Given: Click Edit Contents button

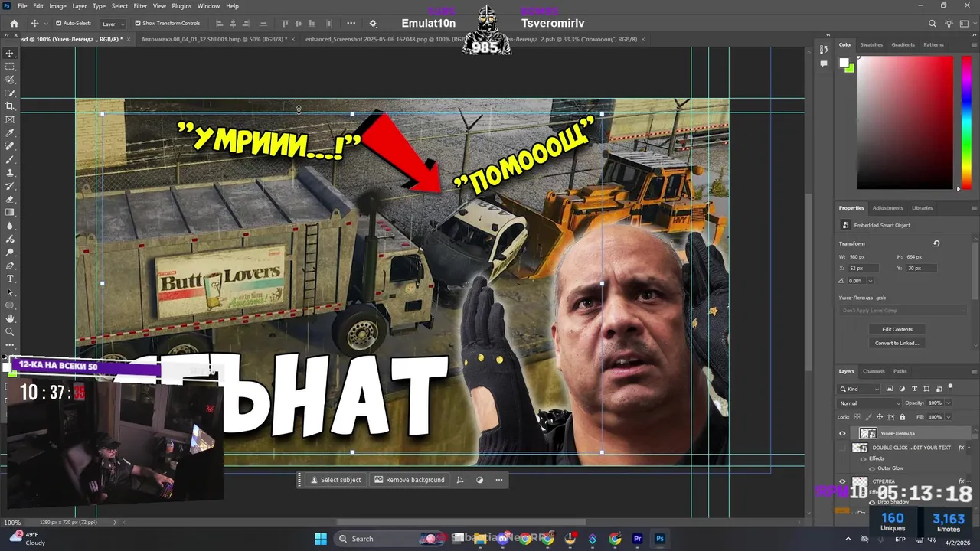Looking at the screenshot, I should 897,329.
